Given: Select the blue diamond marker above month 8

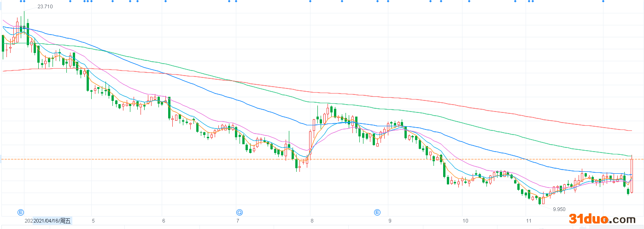Looking at the screenshot, I should pyautogui.click(x=310, y=1).
